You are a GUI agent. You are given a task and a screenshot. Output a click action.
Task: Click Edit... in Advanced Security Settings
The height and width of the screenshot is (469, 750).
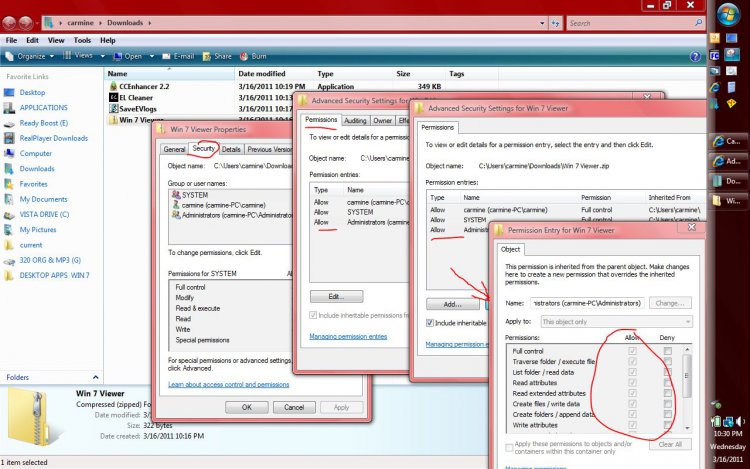336,296
